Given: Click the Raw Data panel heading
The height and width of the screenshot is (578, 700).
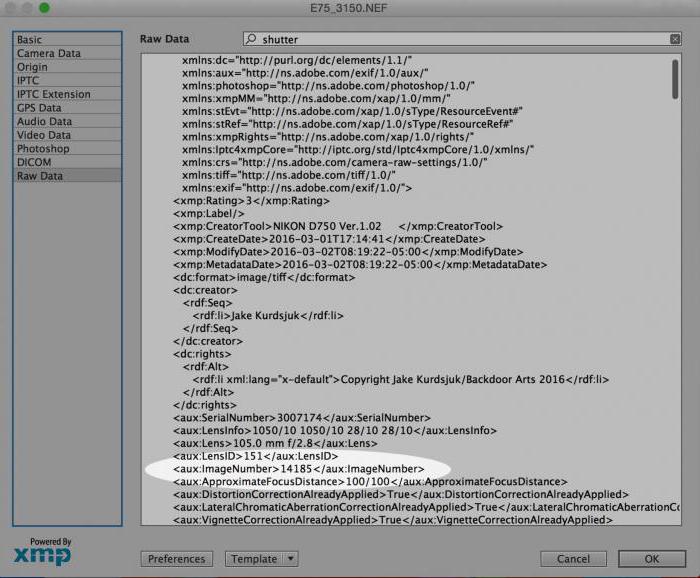Looking at the screenshot, I should tap(164, 39).
